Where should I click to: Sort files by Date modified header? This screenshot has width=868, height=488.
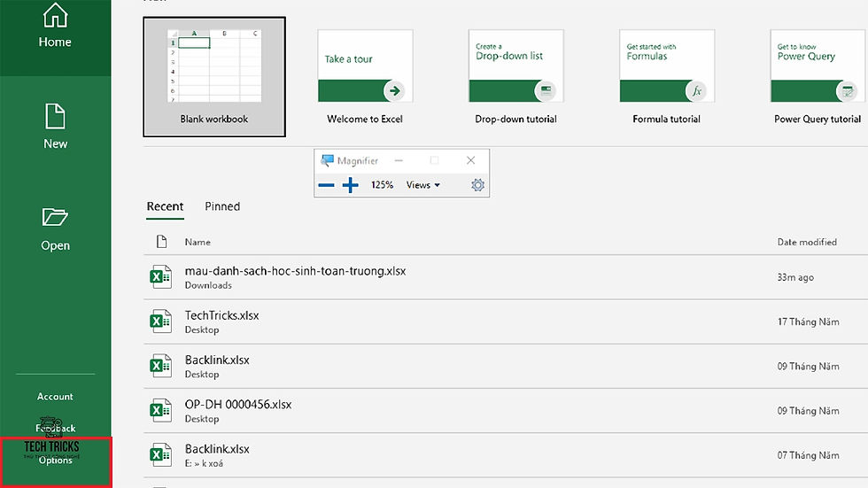807,242
